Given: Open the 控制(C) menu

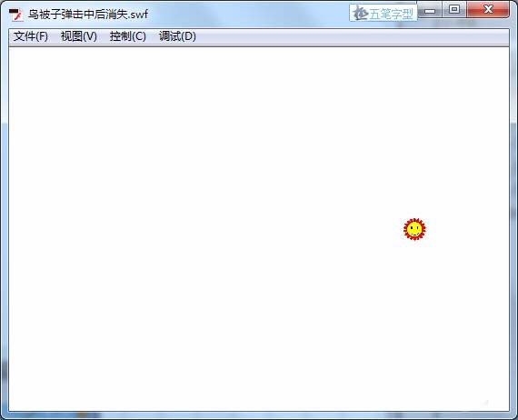Looking at the screenshot, I should [x=128, y=36].
